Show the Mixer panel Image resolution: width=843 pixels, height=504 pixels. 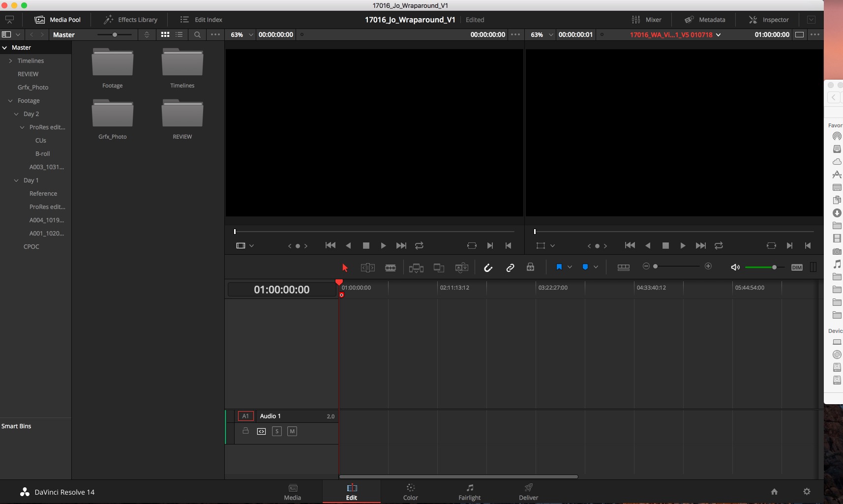(x=646, y=20)
